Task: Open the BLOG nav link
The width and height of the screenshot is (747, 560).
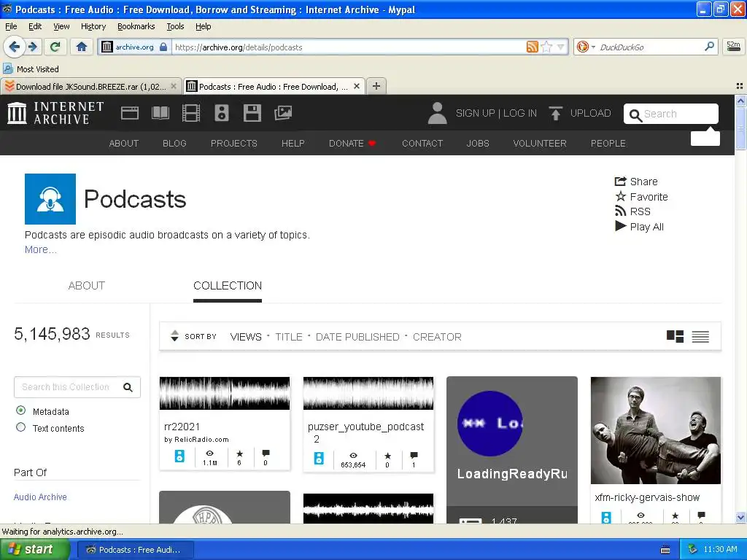Action: pos(174,144)
